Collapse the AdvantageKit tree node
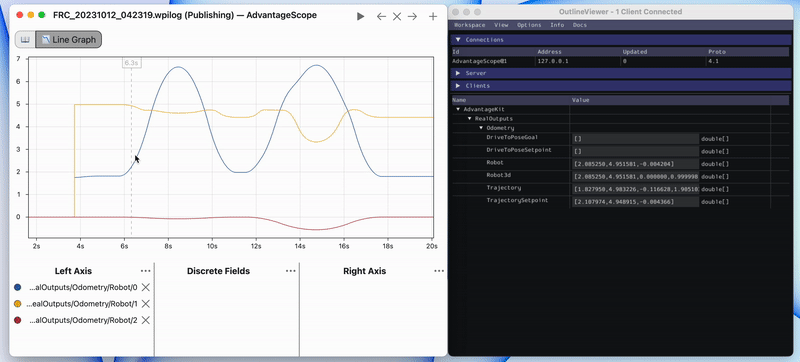Screen dimensions: 800x362 point(458,109)
